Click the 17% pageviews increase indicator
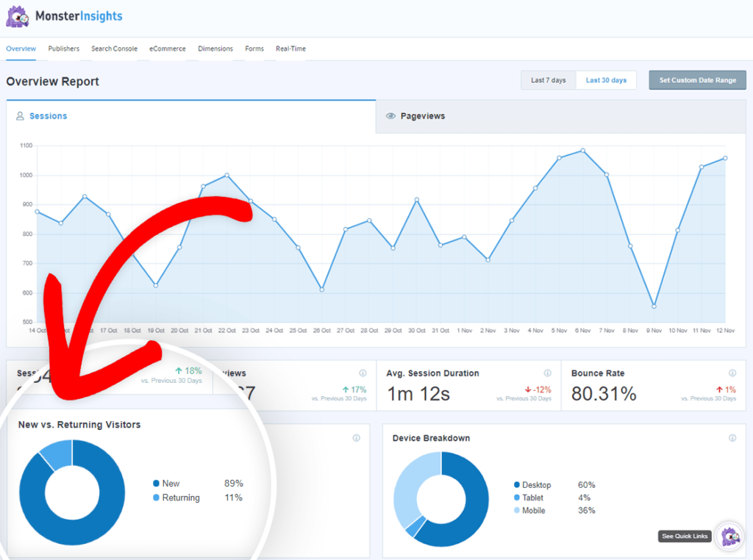The image size is (753, 560). pos(354,390)
